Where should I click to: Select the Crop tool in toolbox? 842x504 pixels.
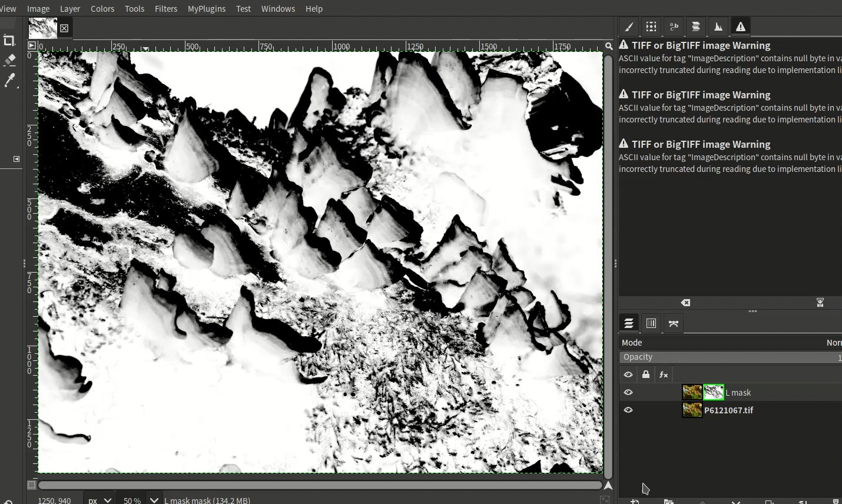coord(9,41)
